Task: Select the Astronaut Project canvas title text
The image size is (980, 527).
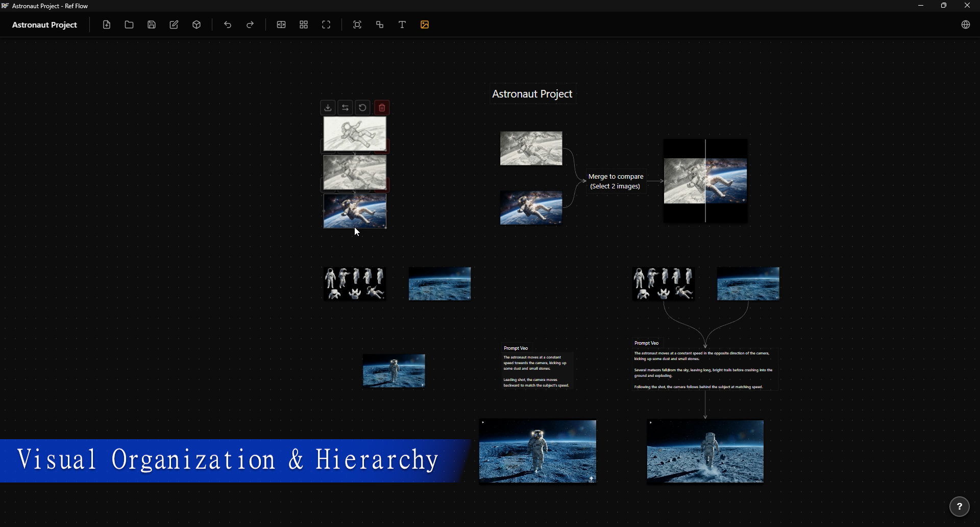Action: [532, 94]
